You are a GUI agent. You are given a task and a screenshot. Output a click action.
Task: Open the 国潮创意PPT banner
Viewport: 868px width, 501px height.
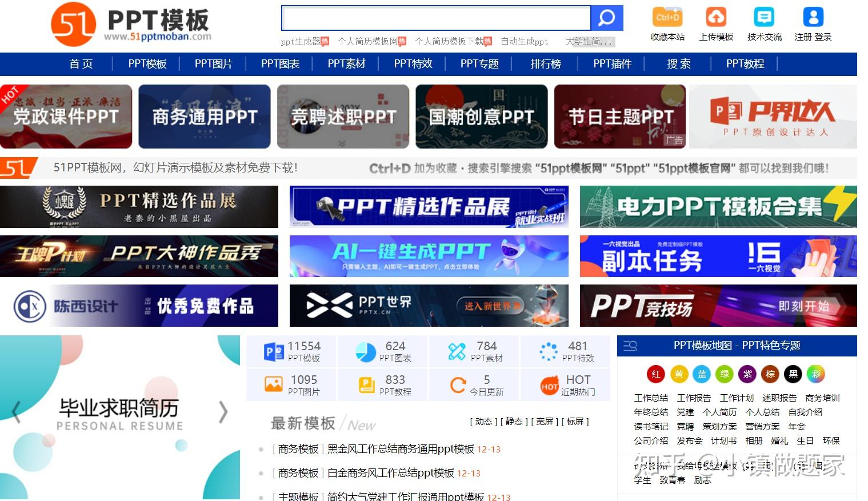482,117
